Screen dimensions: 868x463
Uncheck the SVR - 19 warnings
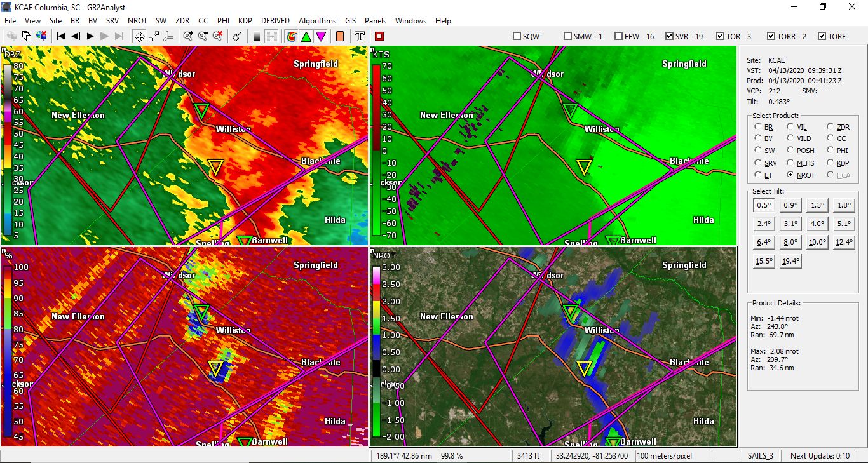point(669,36)
